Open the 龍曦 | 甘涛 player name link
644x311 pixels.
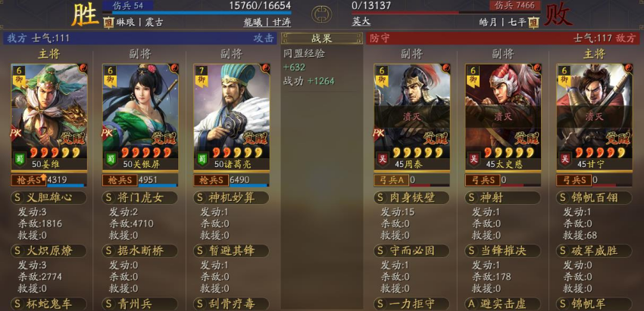(x=267, y=22)
